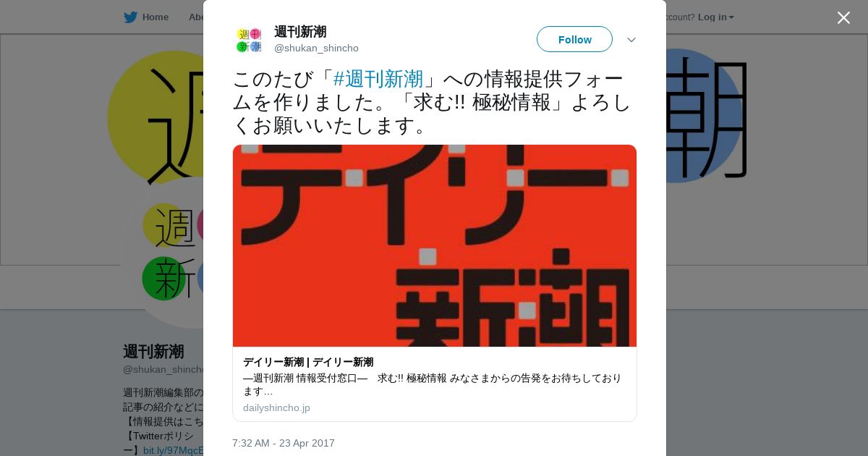
Task: Open the #週刊新潮 hashtag link
Action: [378, 79]
